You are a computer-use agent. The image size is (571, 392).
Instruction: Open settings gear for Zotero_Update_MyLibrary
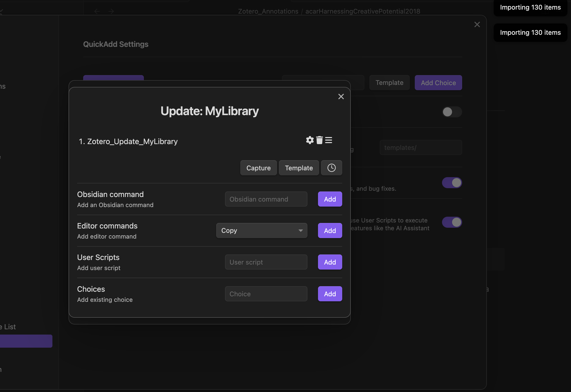click(x=310, y=140)
